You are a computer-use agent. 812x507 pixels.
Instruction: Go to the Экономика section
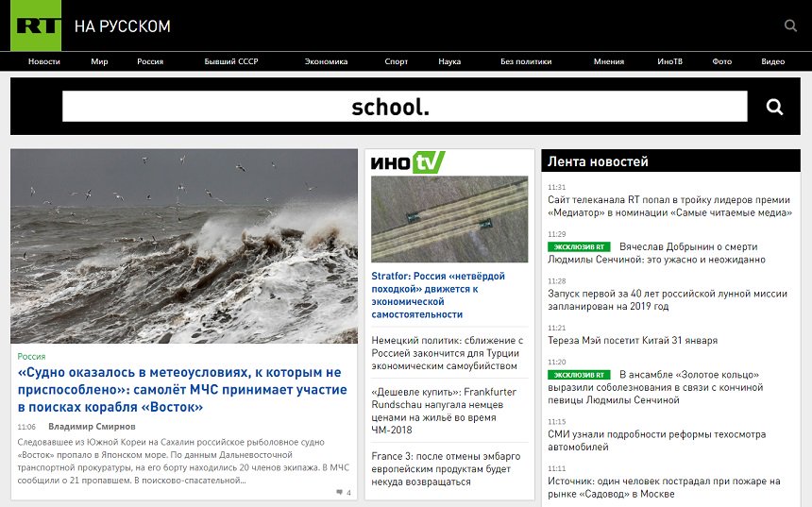326,61
